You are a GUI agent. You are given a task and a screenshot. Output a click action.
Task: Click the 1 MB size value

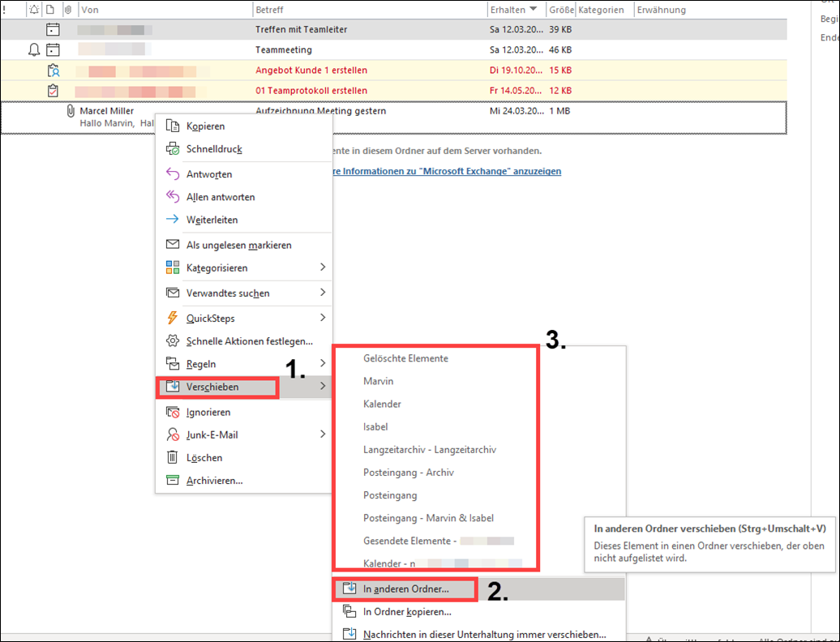click(559, 111)
